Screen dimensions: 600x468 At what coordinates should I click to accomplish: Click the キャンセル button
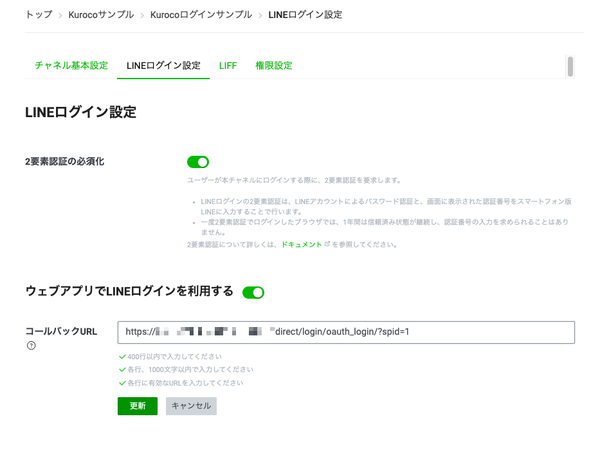click(x=191, y=406)
